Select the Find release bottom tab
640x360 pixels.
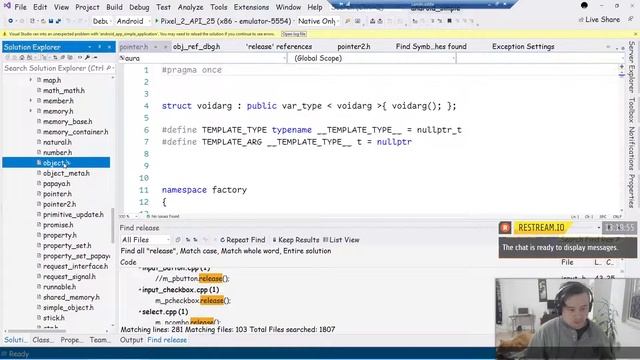click(167, 340)
